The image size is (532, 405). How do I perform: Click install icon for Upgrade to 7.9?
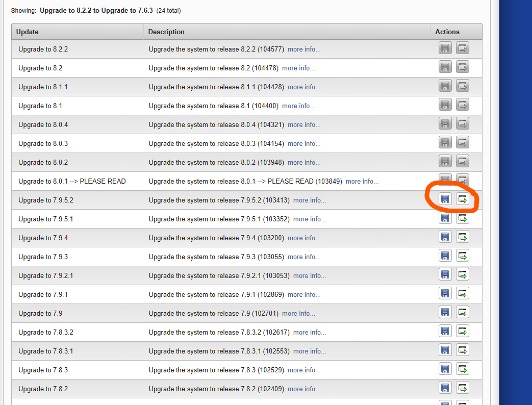pos(463,313)
